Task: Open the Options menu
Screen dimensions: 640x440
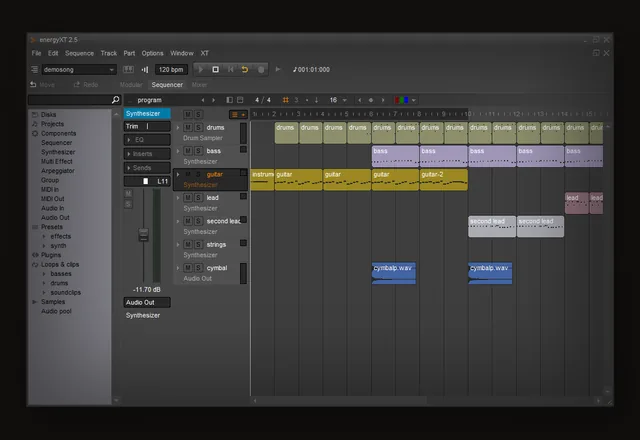Action: 152,53
